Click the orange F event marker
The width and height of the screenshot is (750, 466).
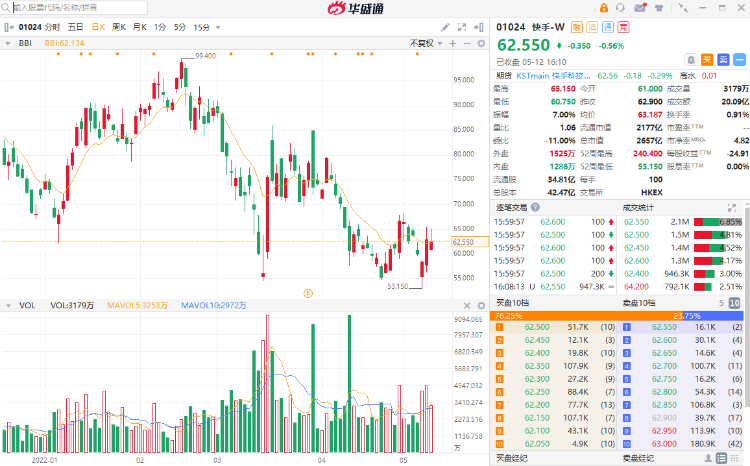pos(308,293)
